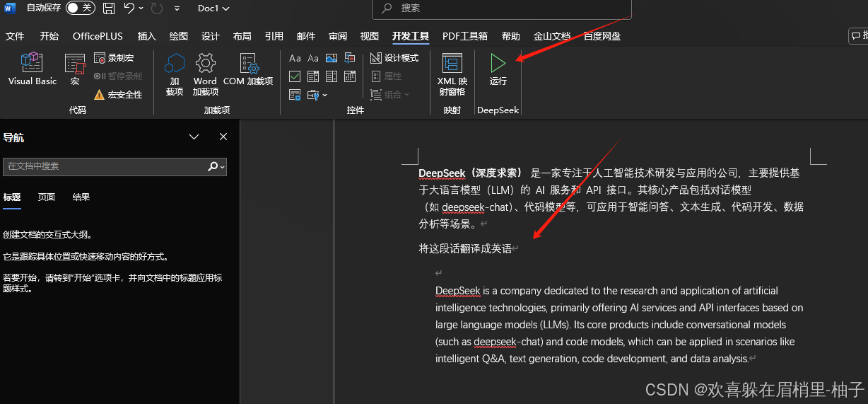Open the 宏 (Macros) dialog
This screenshot has height=404, width=868.
click(75, 69)
